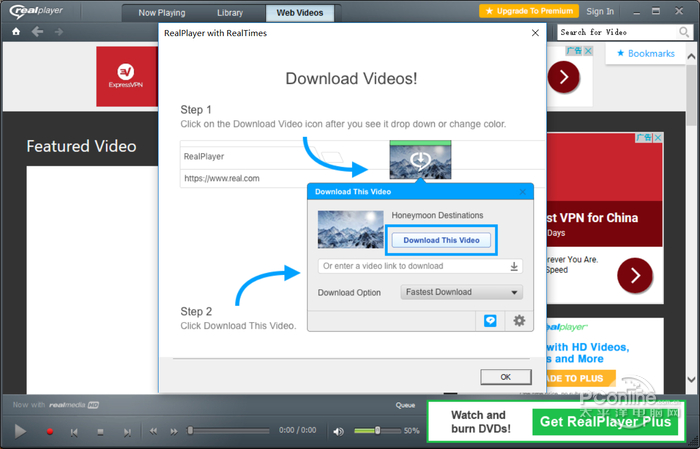This screenshot has width=700, height=449.
Task: Select the Web Videos tab
Action: pos(300,13)
